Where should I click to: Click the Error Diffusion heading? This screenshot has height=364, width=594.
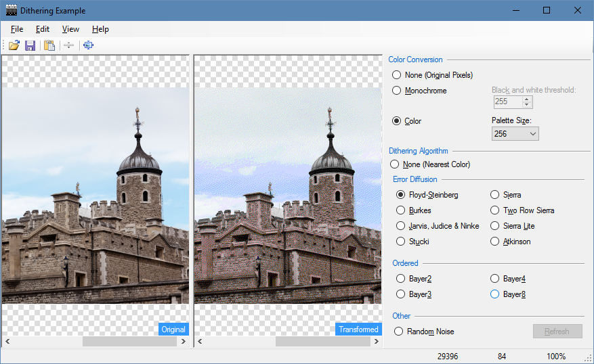tap(415, 179)
